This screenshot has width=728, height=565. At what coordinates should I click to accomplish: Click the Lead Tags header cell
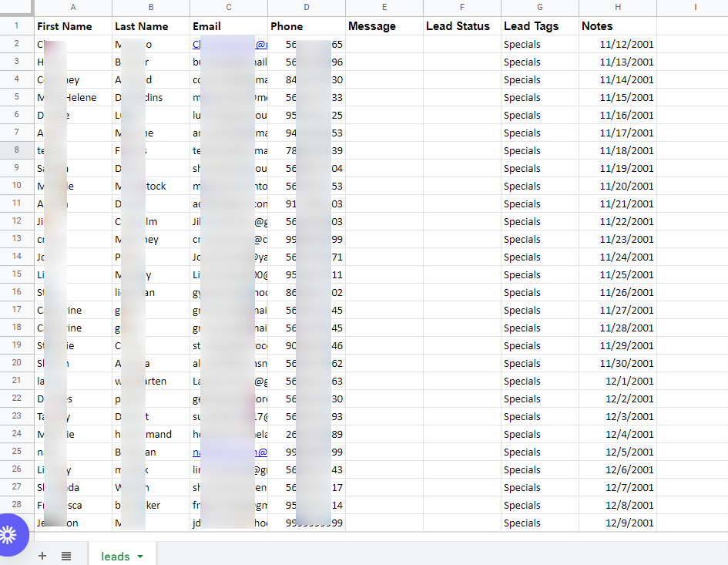tap(540, 26)
